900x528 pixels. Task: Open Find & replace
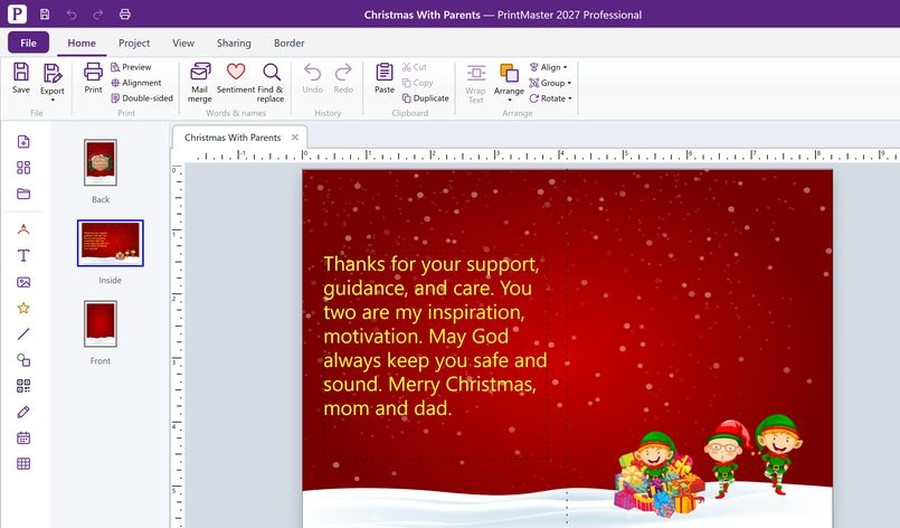(x=271, y=82)
